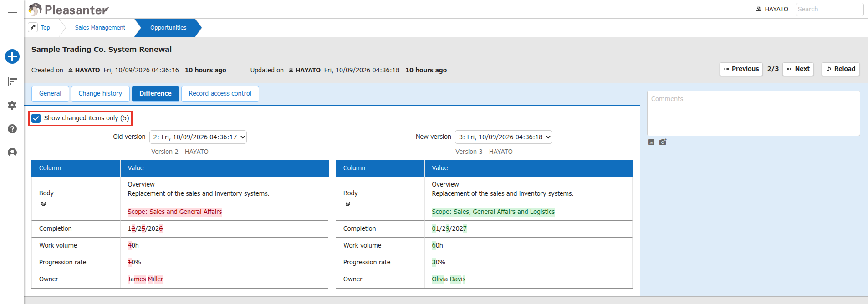Open the account icon in the sidebar

click(12, 152)
